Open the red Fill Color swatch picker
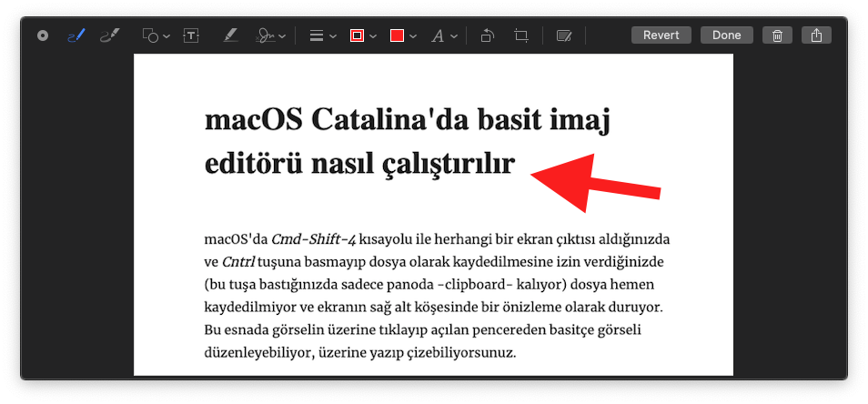This screenshot has width=868, height=404. coord(403,36)
